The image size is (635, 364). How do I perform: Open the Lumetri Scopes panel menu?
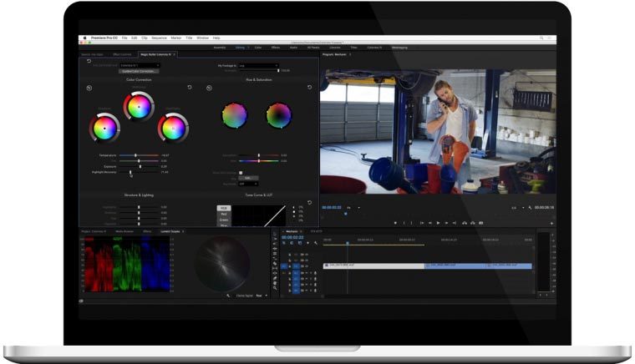coord(183,232)
